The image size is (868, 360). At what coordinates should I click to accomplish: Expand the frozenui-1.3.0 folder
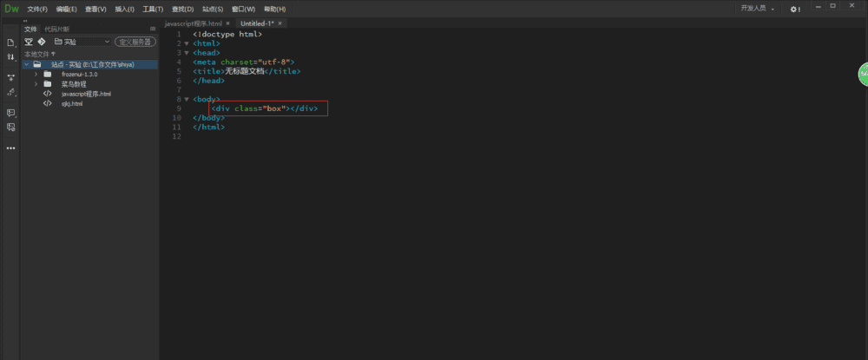pos(36,74)
